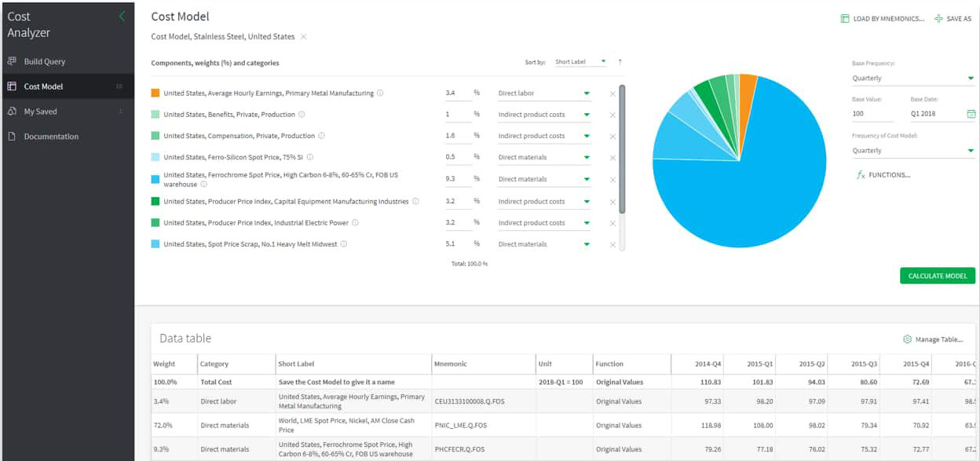Screen dimensions: 980x461
Task: Show info for Ferro-Silicon Spot Price
Action: tap(309, 157)
